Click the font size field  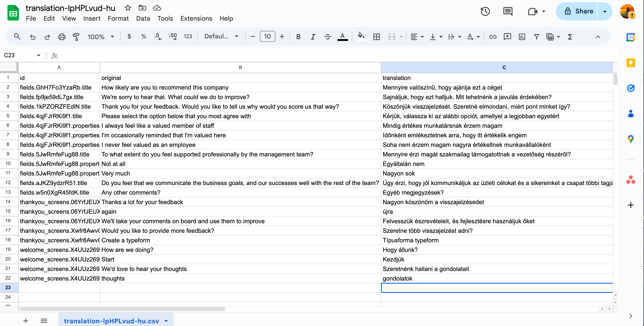[267, 36]
